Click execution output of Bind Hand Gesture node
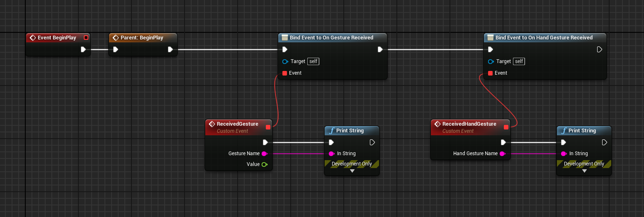Image resolution: width=644 pixels, height=217 pixels. [599, 49]
